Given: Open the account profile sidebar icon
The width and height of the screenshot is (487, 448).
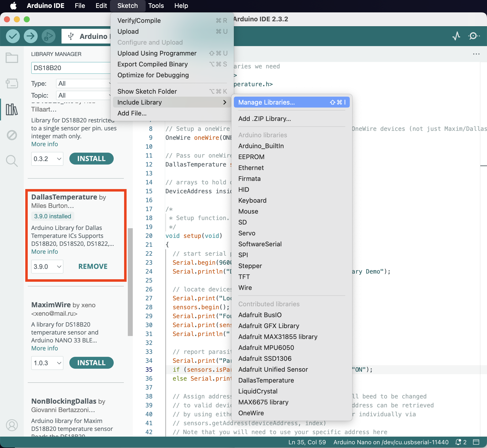Looking at the screenshot, I should point(12,425).
